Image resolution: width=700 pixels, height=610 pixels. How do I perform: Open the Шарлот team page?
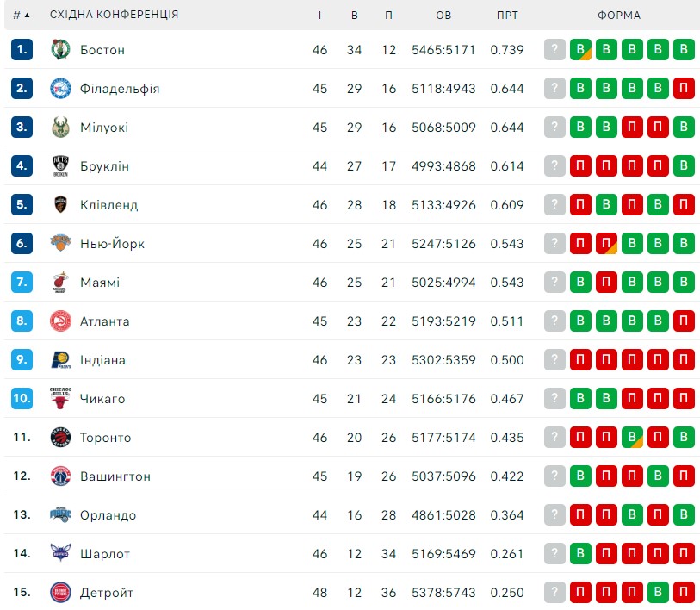[105, 554]
